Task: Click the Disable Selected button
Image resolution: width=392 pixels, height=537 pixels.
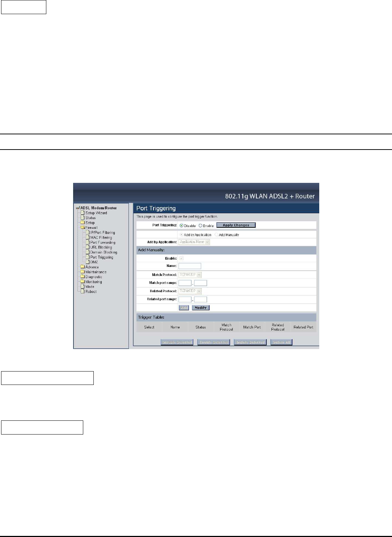Action: (x=177, y=342)
